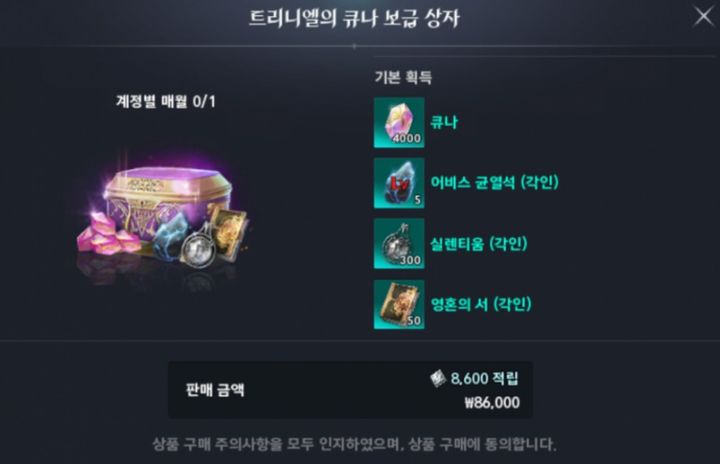Viewport: 720px width, 464px height.
Task: Click the 8,600 적립 mileage icon
Action: pos(438,379)
